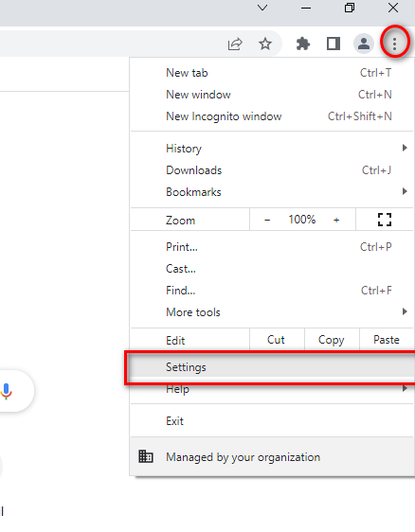Click Paste in the Edit row
The height and width of the screenshot is (532, 415).
point(387,340)
